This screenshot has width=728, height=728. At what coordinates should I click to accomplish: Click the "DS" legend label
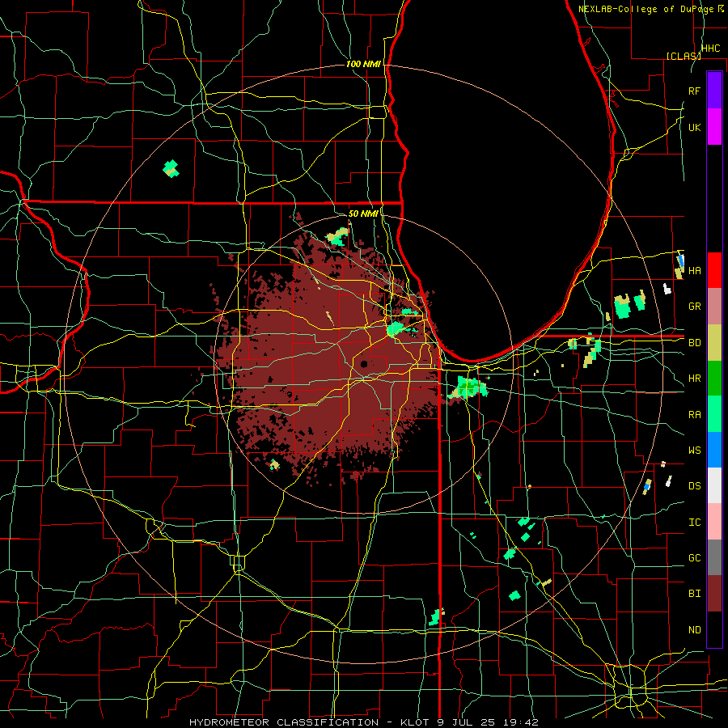[694, 486]
